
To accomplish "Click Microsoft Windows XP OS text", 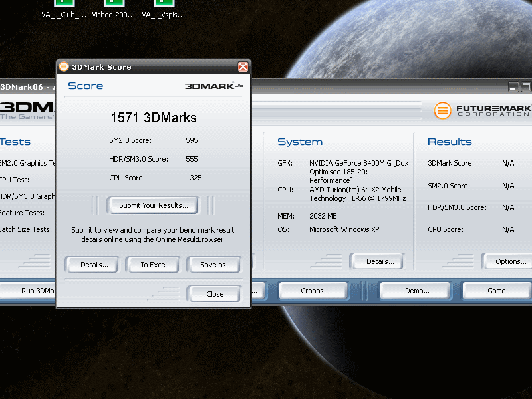I will 344,229.
